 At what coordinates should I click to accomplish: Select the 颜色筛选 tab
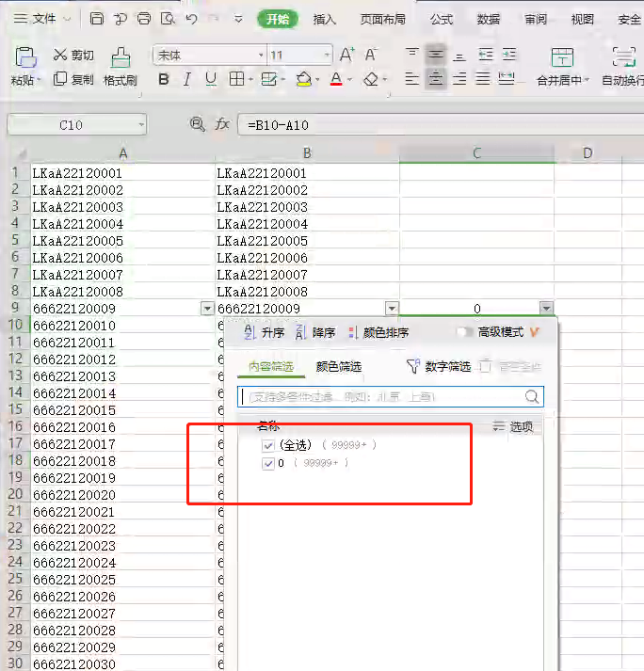[x=339, y=366]
